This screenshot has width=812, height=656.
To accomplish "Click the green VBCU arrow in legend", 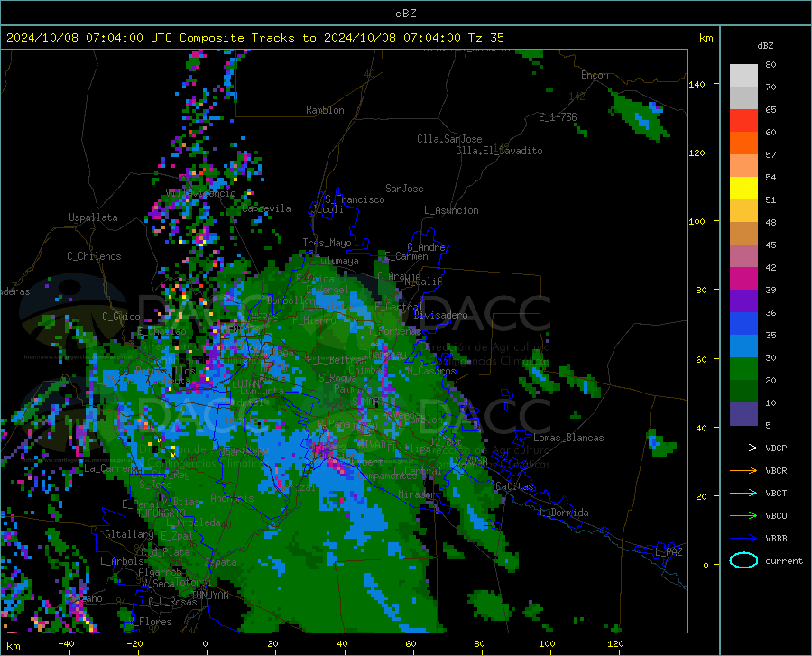I will 743,515.
